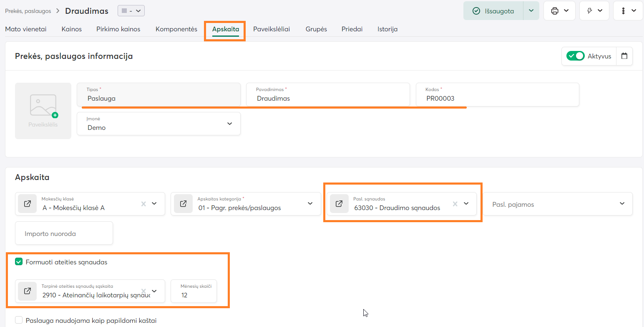Expand the Įmonė dropdown
This screenshot has width=644, height=327.
click(229, 124)
